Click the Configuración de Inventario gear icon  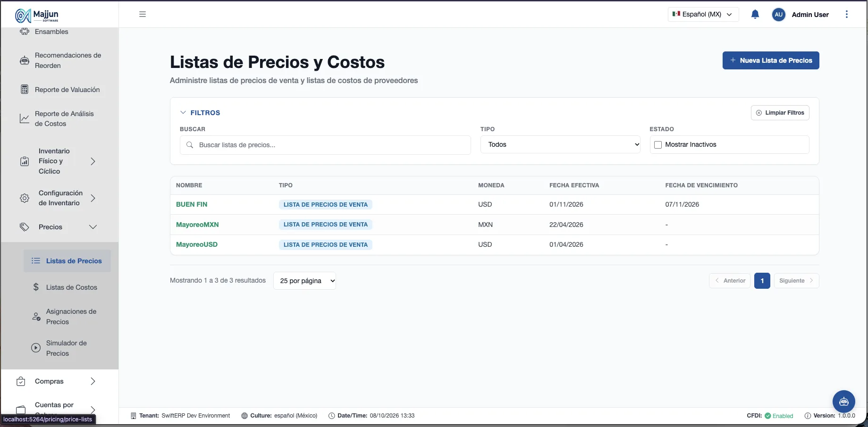pos(25,198)
